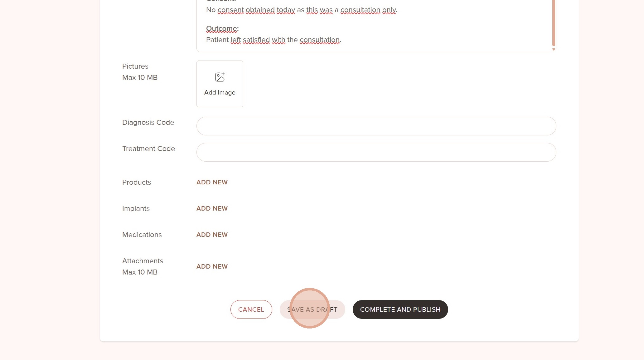Add new entry under Medications
This screenshot has height=360, width=644.
[212, 235]
